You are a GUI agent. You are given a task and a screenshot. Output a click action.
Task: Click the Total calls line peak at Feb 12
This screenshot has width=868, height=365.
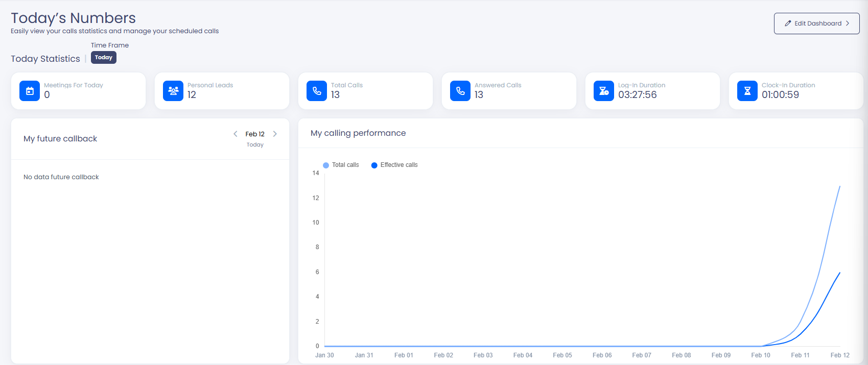(x=839, y=187)
